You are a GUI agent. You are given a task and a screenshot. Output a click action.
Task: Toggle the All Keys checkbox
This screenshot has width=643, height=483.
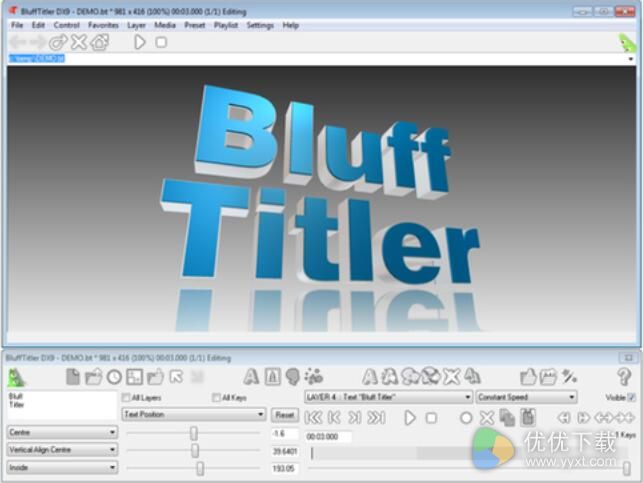pos(216,397)
